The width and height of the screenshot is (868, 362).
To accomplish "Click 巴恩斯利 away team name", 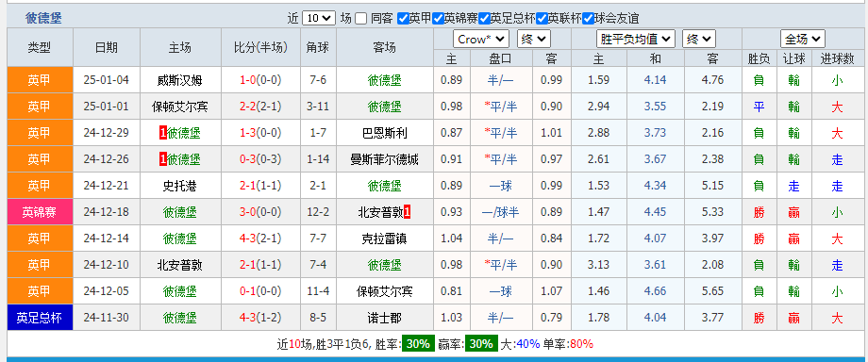I will point(384,133).
